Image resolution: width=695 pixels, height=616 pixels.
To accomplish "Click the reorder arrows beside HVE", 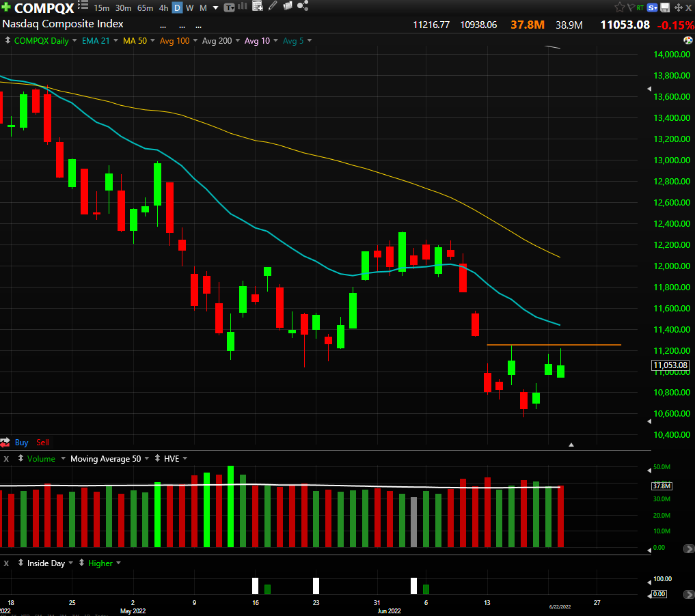I will [157, 458].
